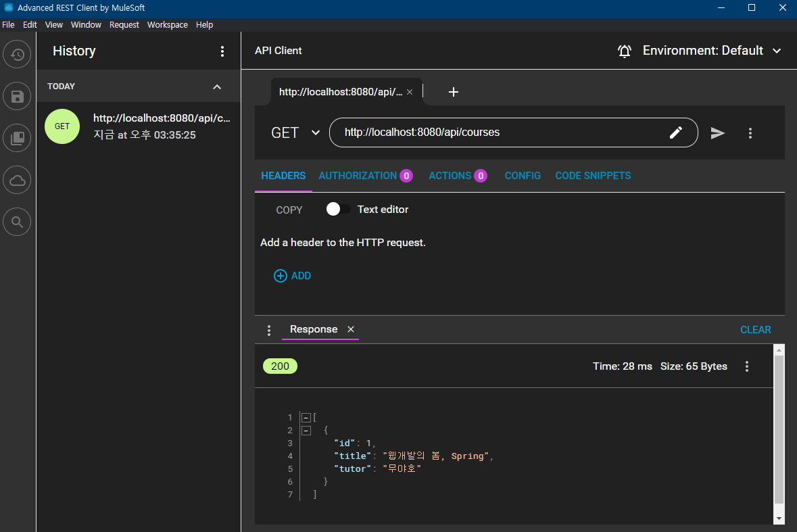Send the request with the arrow icon
797x532 pixels.
click(717, 133)
